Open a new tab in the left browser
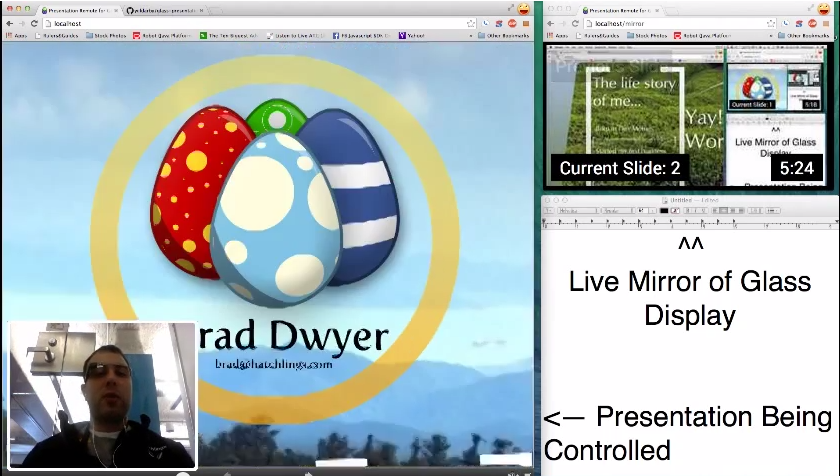This screenshot has width=840, height=476. pyautogui.click(x=215, y=10)
